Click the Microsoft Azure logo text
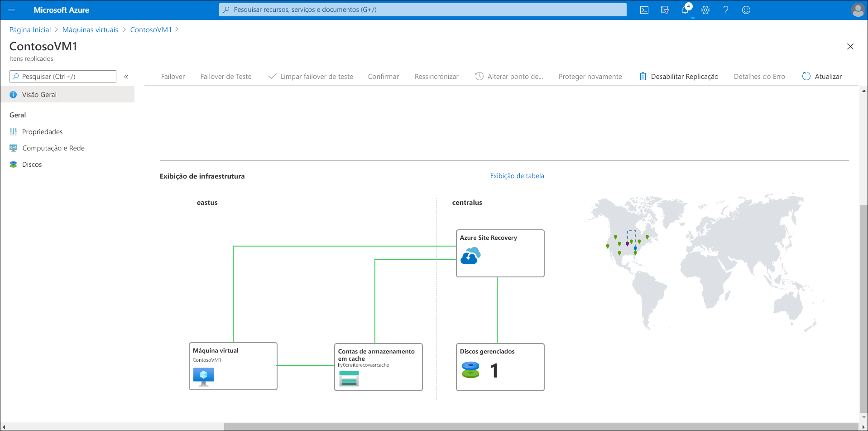Screen dimensions: 868x431 (61, 10)
